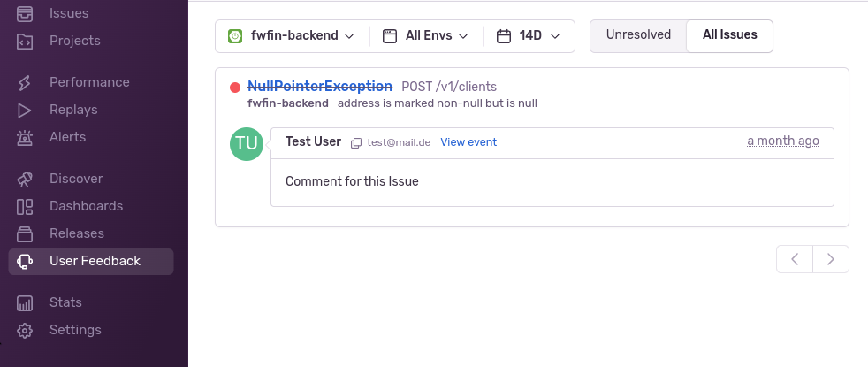Image resolution: width=868 pixels, height=367 pixels.
Task: Open the Projects code-folder icon
Action: (x=25, y=41)
